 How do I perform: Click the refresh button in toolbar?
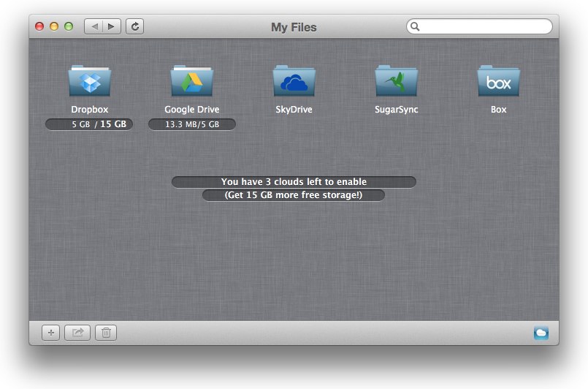click(134, 26)
